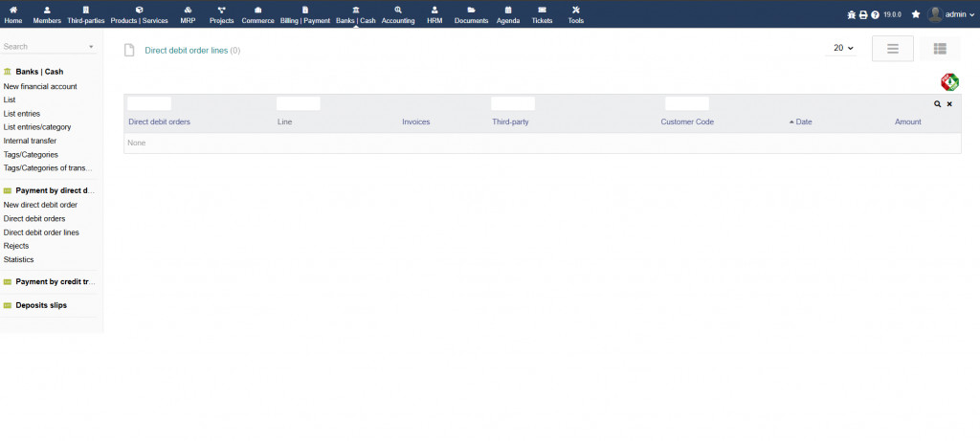Sort by Invoices column header
The image size is (980, 441).
point(416,121)
